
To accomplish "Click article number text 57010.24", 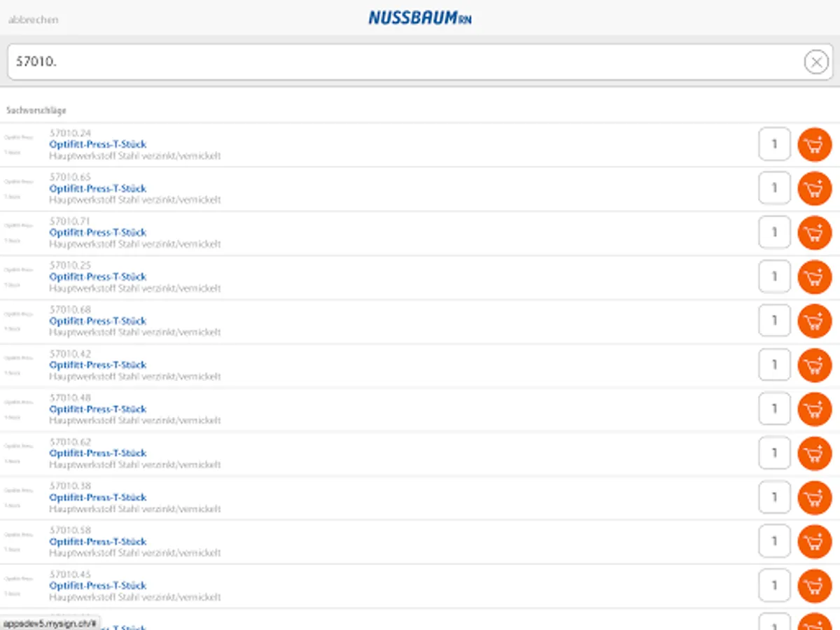I will (70, 133).
